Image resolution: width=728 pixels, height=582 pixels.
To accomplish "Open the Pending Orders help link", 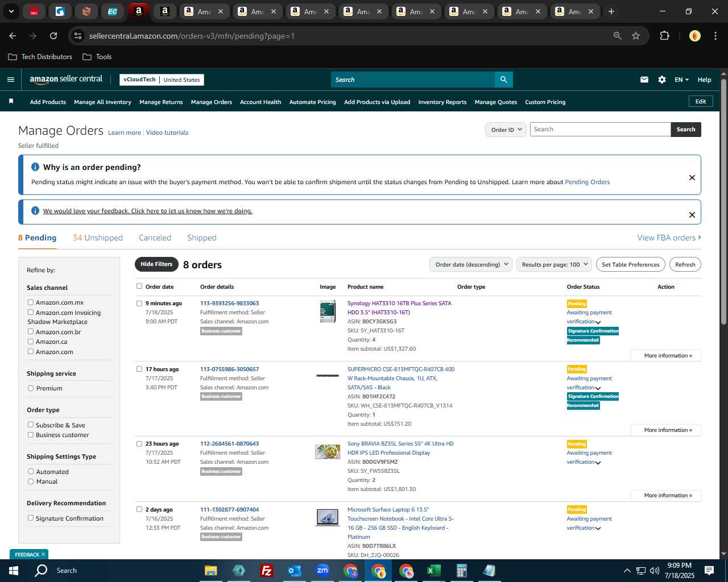I will pyautogui.click(x=587, y=182).
